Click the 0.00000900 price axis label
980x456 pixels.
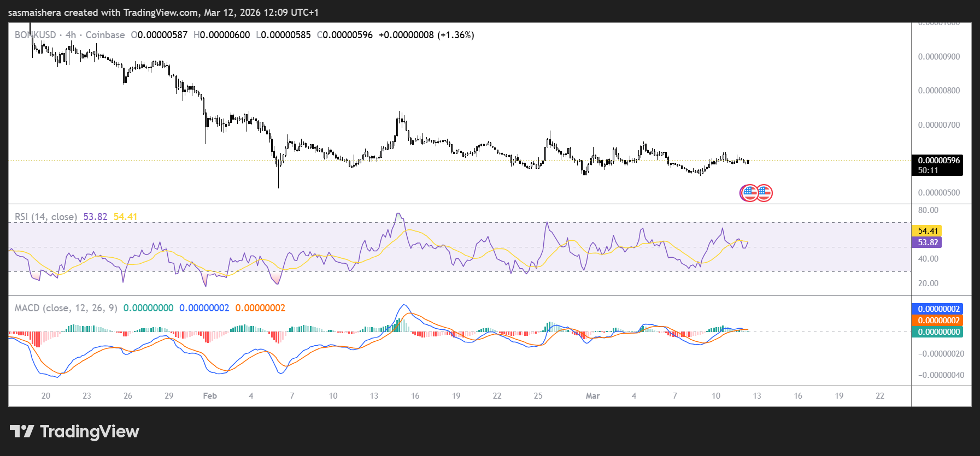tap(939, 57)
